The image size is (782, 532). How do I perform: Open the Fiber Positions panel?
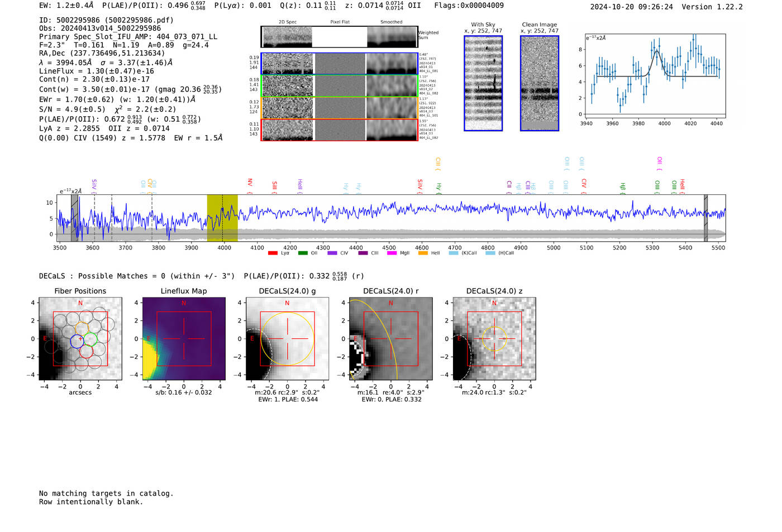click(80, 338)
